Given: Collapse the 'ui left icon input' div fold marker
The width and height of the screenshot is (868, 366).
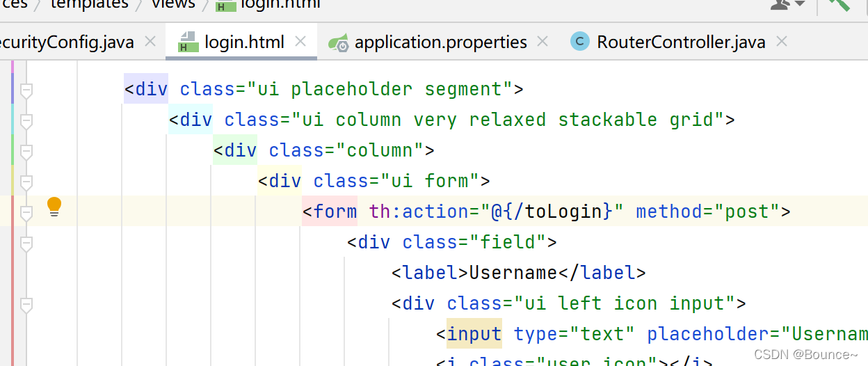Looking at the screenshot, I should coord(26,304).
